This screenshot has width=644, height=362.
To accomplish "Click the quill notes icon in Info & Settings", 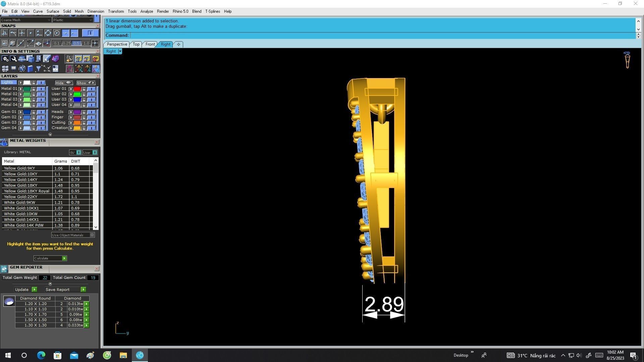I will (47, 59).
